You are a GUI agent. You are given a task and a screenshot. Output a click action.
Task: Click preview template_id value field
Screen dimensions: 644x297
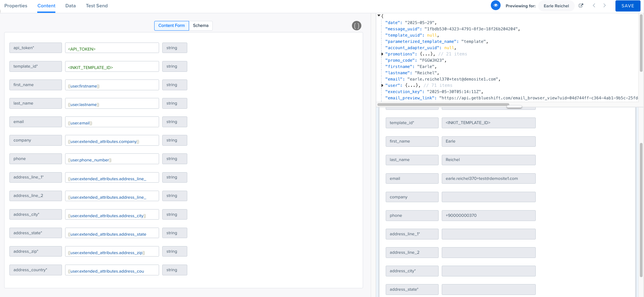[x=488, y=123]
